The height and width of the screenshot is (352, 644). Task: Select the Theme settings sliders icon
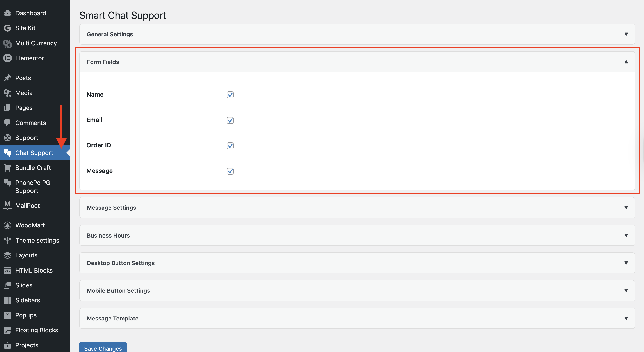tap(7, 240)
